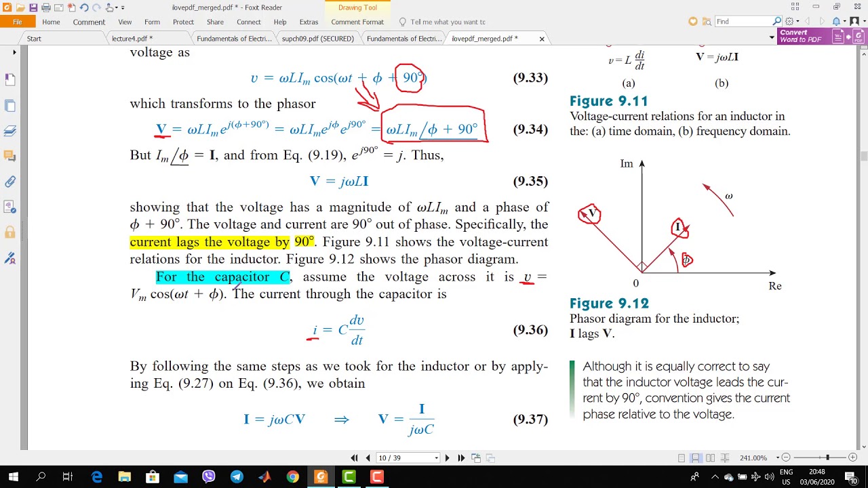Toggle ribbon layout grid icon in title bar
Image resolution: width=868 pixels, height=488 pixels.
coord(795,7)
